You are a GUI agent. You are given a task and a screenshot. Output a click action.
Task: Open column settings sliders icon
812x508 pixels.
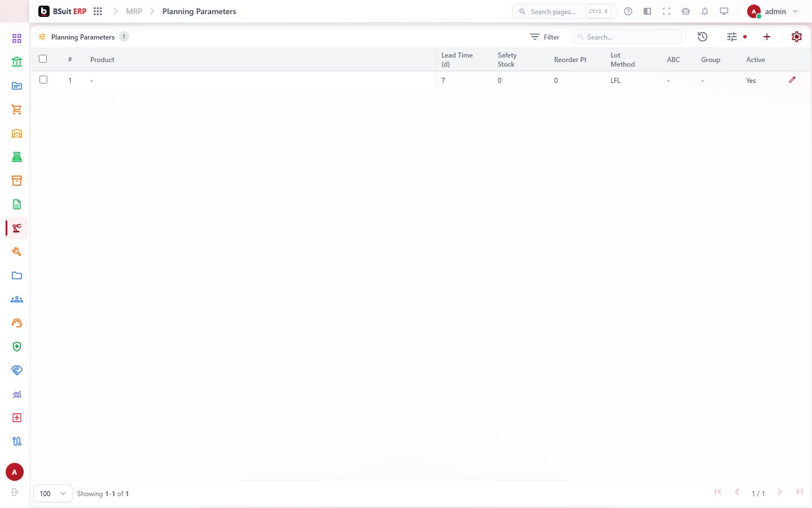(732, 37)
